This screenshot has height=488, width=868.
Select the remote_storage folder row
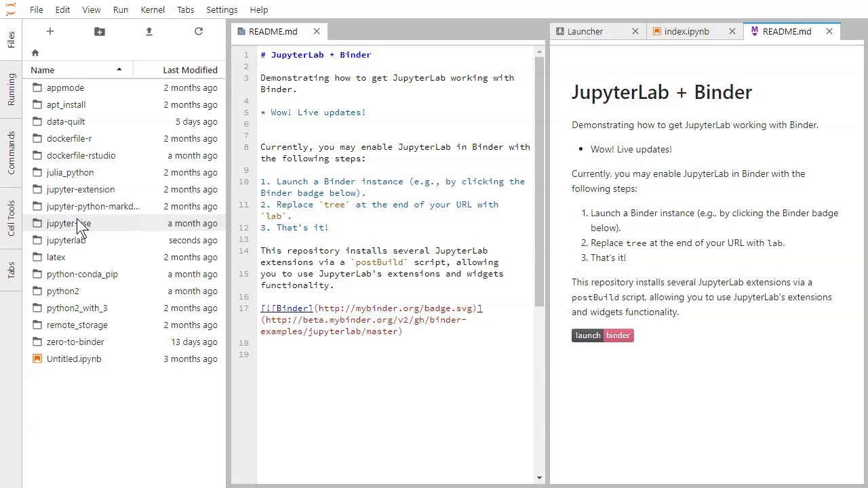click(x=125, y=325)
